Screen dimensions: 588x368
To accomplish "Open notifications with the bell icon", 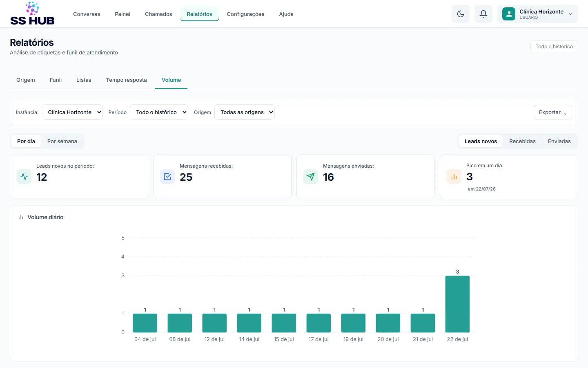I will click(483, 14).
